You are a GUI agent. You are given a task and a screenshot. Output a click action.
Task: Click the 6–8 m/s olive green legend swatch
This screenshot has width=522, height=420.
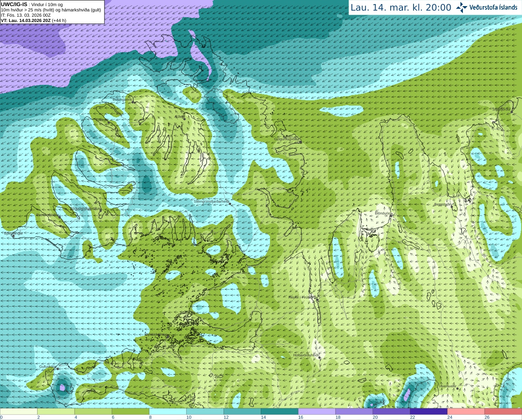click(130, 411)
